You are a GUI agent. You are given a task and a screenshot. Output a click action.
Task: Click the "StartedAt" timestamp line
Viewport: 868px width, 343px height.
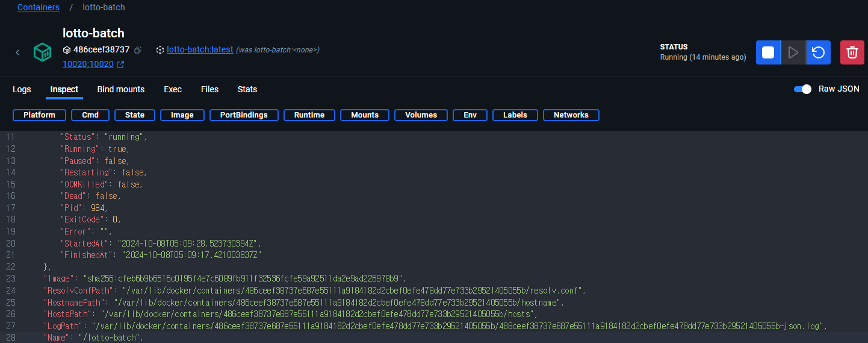point(161,244)
